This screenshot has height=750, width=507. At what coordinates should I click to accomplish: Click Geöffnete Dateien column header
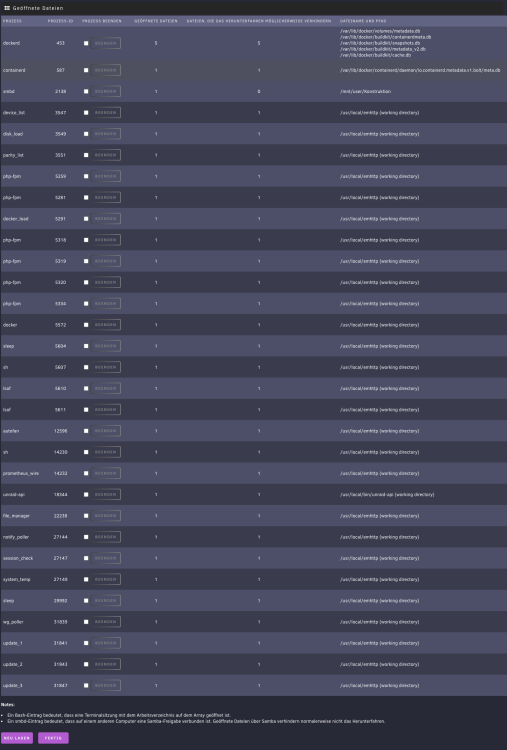pyautogui.click(x=156, y=21)
